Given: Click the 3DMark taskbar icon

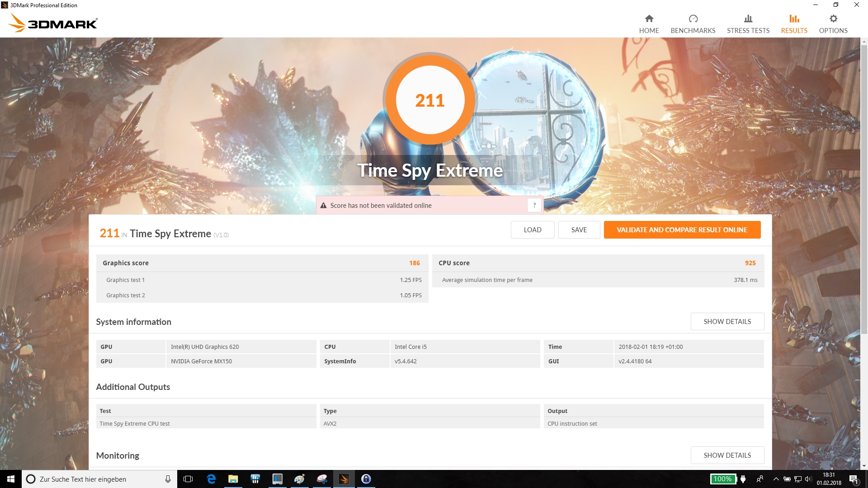Looking at the screenshot, I should [x=344, y=479].
